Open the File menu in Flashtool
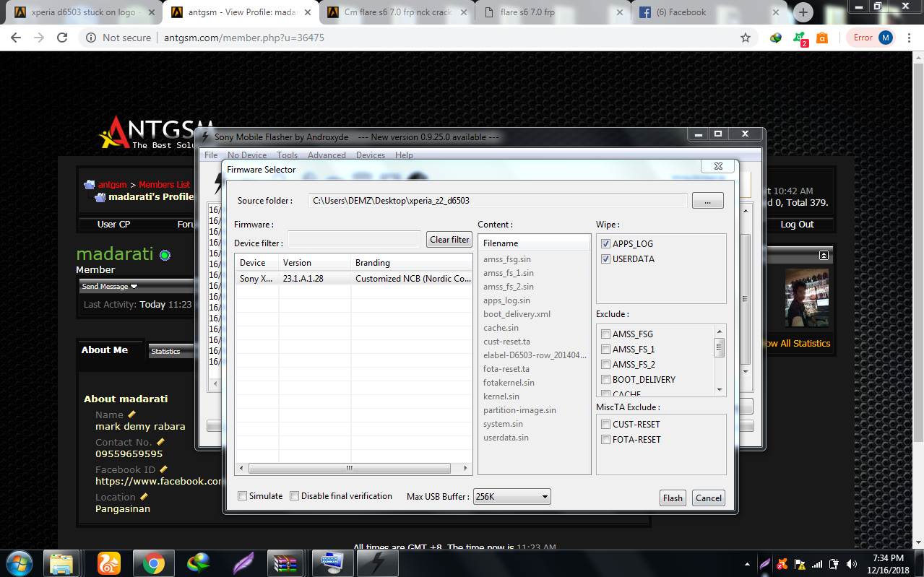 (x=211, y=155)
